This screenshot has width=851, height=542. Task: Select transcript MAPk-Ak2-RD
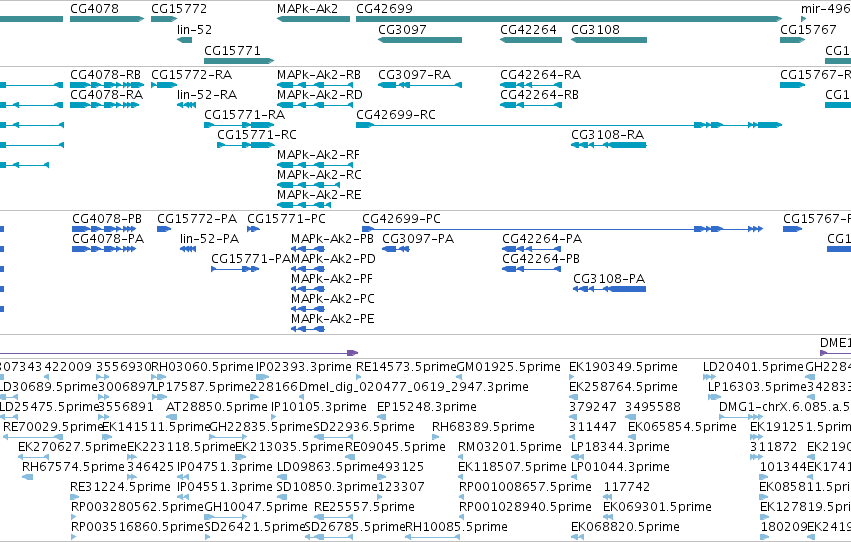(x=320, y=95)
